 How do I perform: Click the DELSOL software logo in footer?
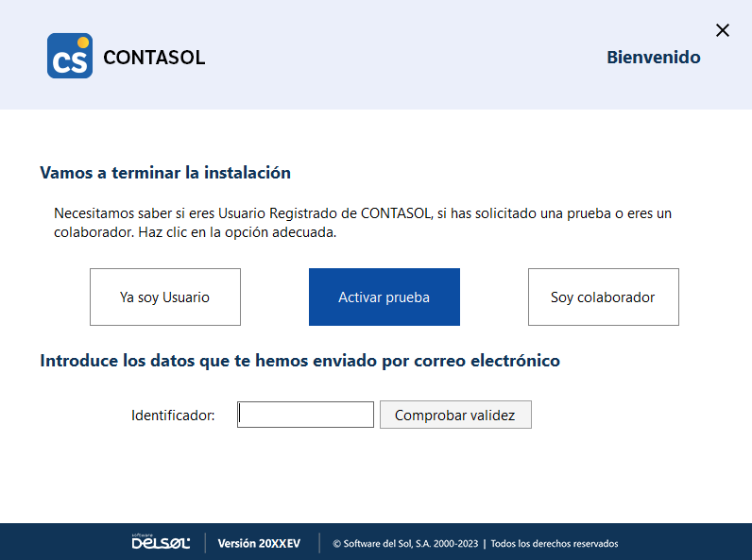[x=162, y=542]
